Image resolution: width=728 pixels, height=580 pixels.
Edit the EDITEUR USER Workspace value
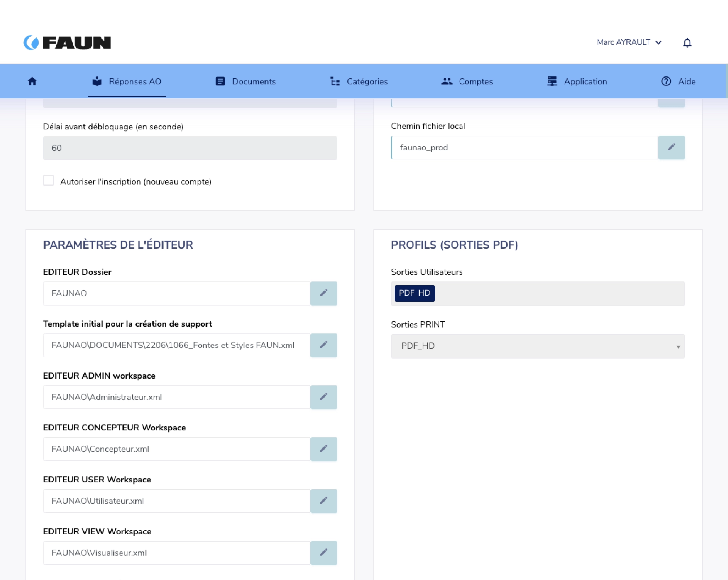coord(323,501)
